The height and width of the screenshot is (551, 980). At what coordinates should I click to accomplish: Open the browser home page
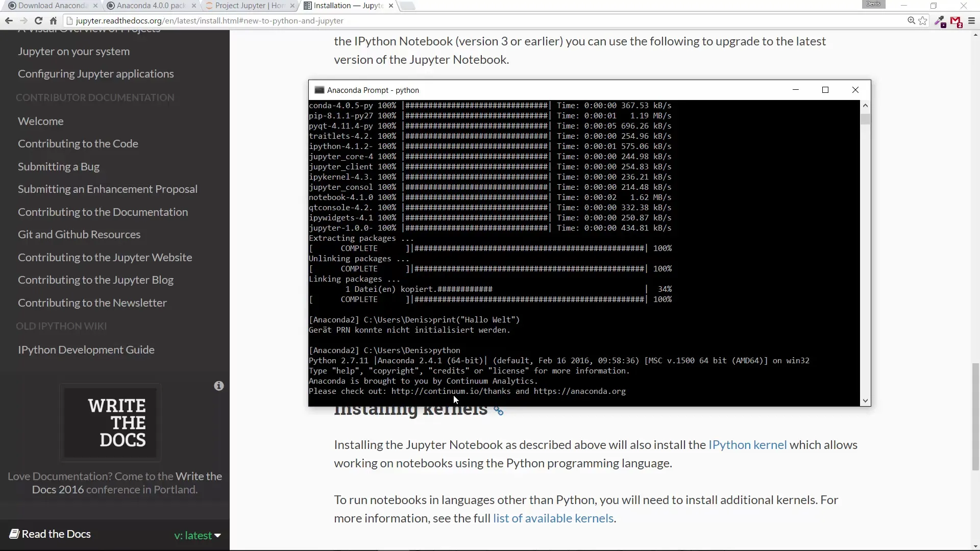click(53, 21)
